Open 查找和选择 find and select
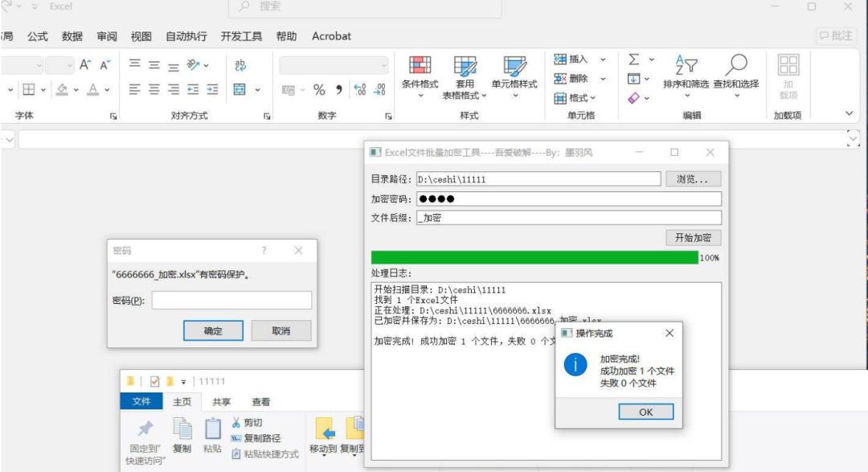Image resolution: width=868 pixels, height=472 pixels. click(735, 76)
